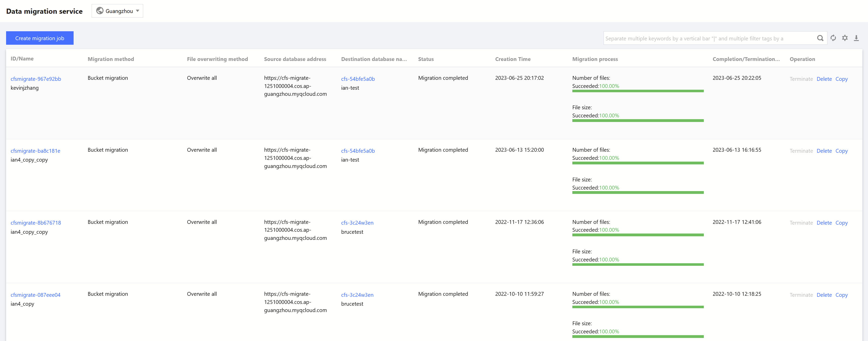The height and width of the screenshot is (341, 868).
Task: Open job cfsmigrate-ba8c181e details
Action: (x=35, y=151)
